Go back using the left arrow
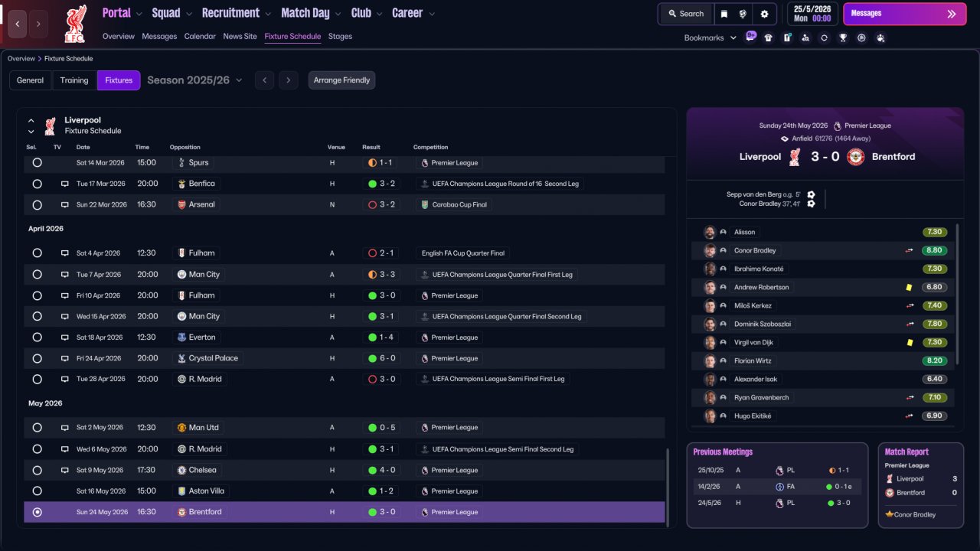Viewport: 980px width, 551px height. tap(18, 24)
